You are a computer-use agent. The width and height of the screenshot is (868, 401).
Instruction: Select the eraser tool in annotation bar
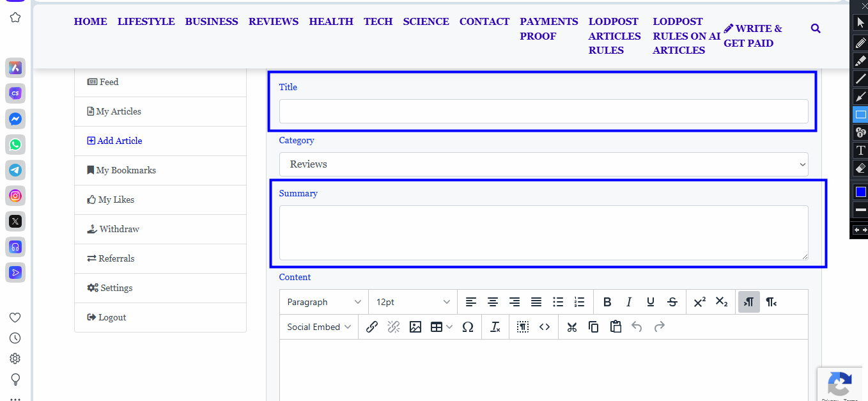[x=860, y=168]
